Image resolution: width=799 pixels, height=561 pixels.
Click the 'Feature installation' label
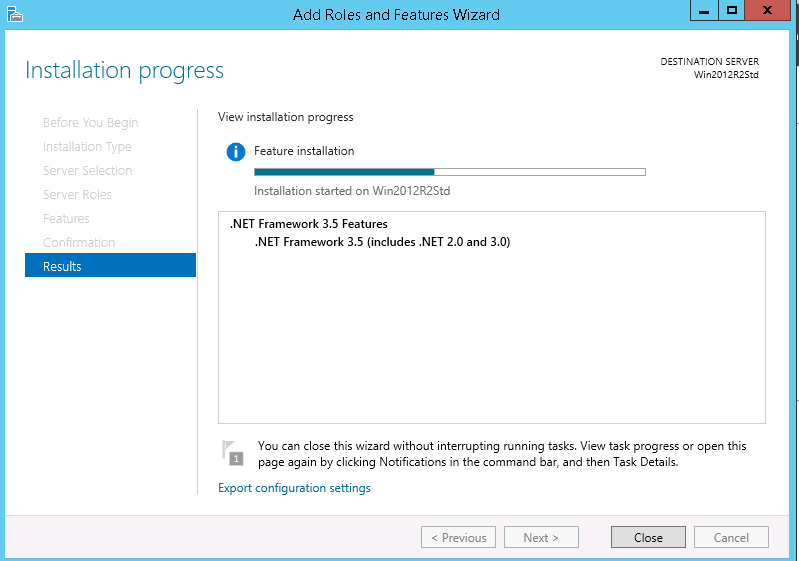(x=304, y=151)
